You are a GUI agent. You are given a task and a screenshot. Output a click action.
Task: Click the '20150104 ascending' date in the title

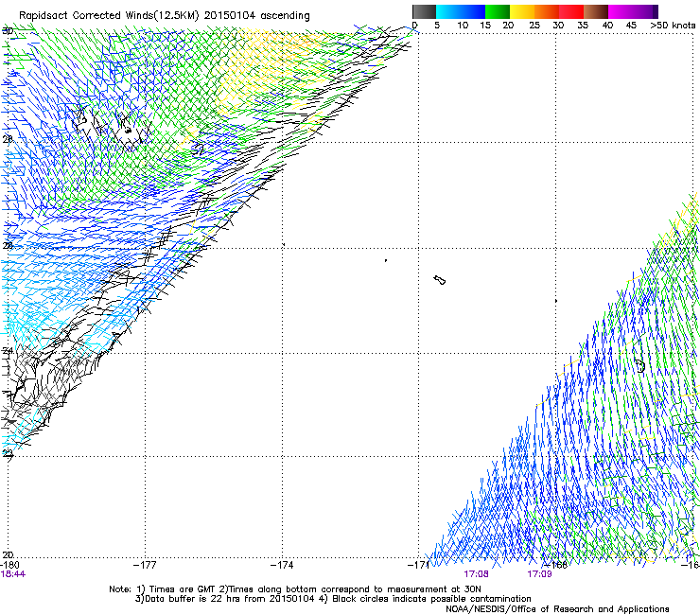pos(256,15)
